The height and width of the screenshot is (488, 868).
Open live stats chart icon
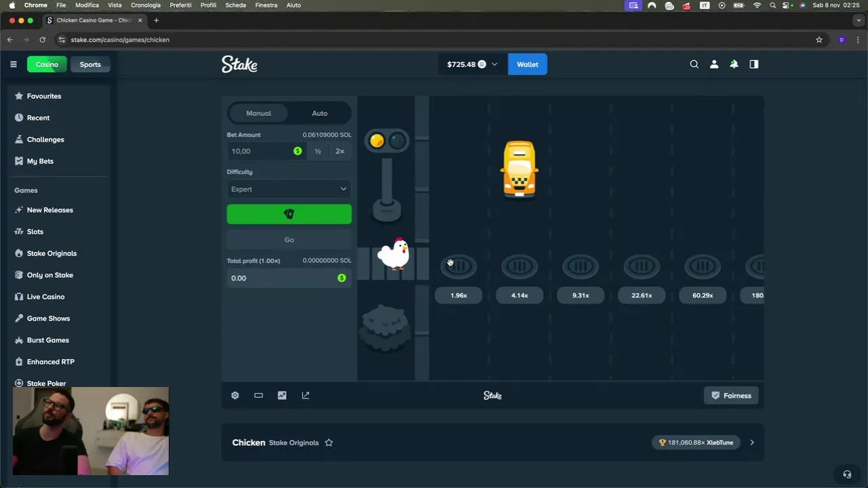[x=282, y=395]
